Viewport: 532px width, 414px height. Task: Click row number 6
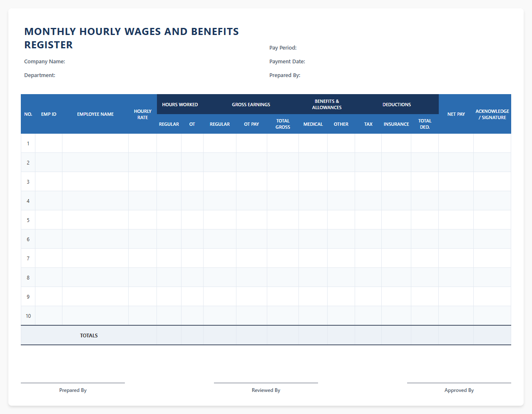(x=28, y=239)
